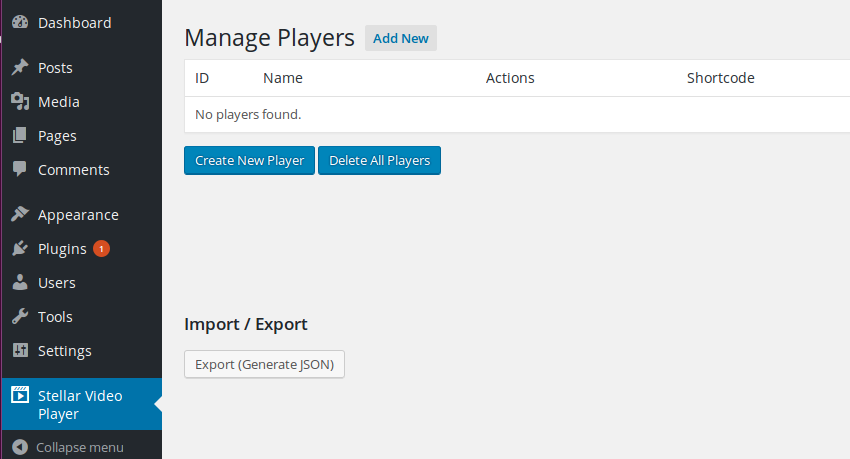Click the Plugins plug icon
This screenshot has height=459, width=850.
click(20, 248)
